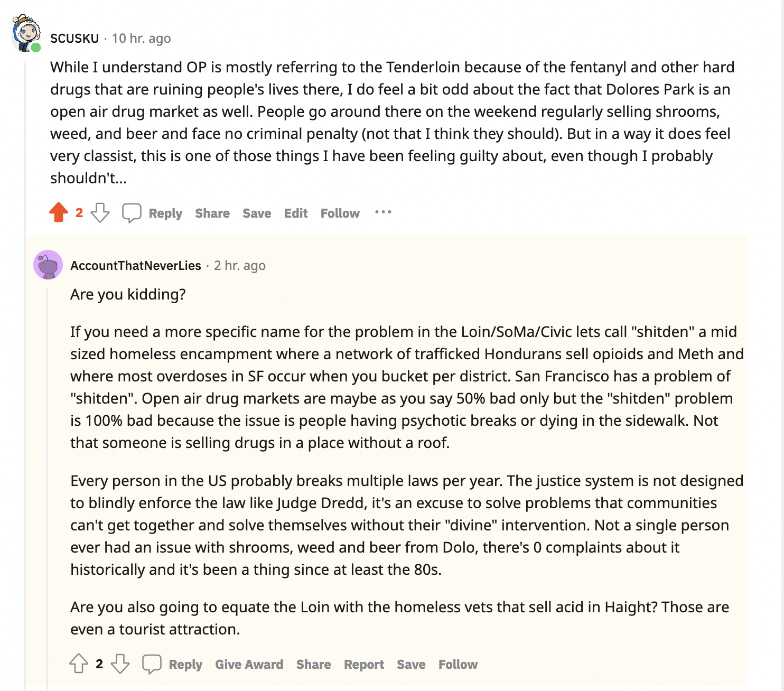Open SCUSKU username link
784x691 pixels.
74,39
